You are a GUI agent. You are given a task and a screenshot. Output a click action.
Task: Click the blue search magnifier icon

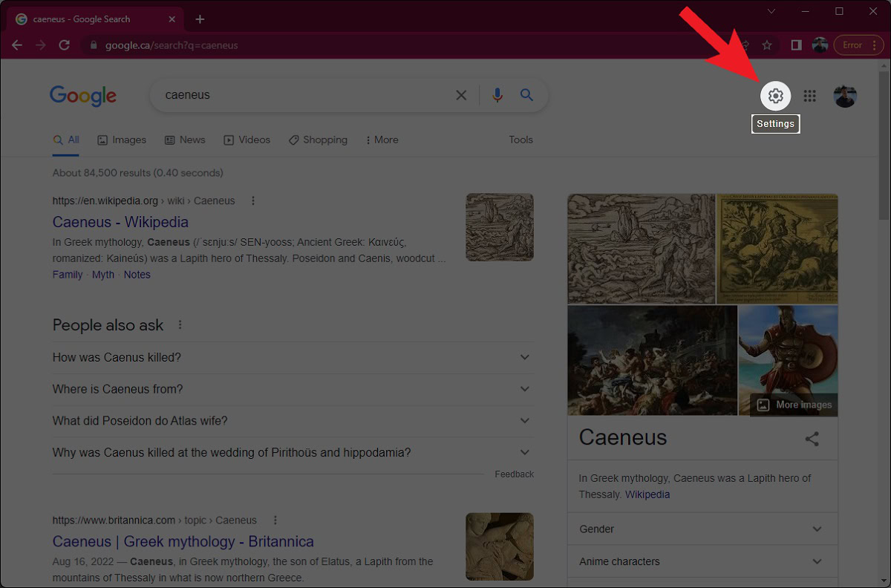[x=526, y=95]
